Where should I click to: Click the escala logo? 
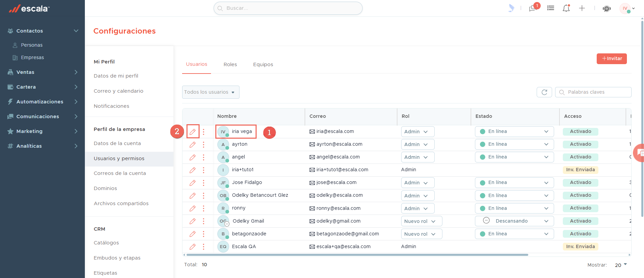(29, 9)
